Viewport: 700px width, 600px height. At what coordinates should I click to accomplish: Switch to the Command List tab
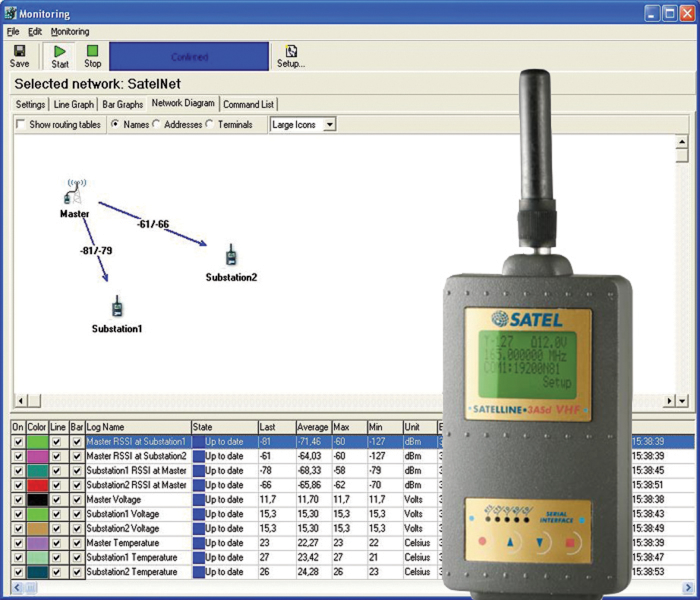(x=248, y=104)
